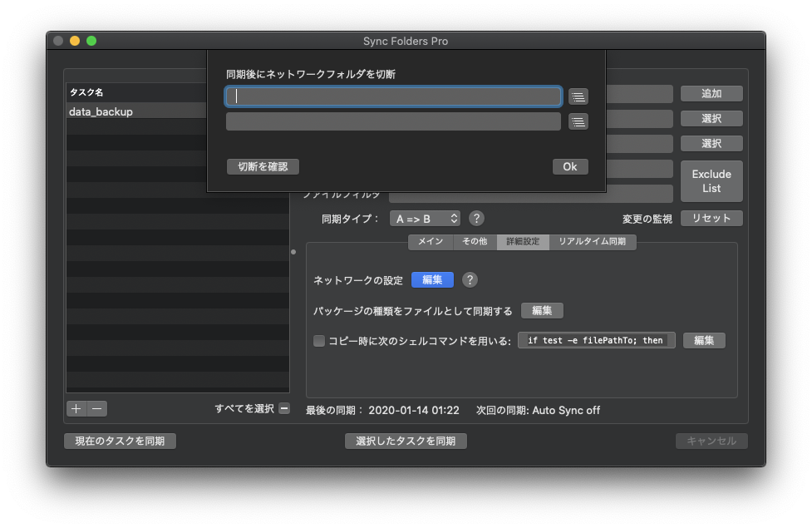Click the リセット button

pyautogui.click(x=711, y=218)
